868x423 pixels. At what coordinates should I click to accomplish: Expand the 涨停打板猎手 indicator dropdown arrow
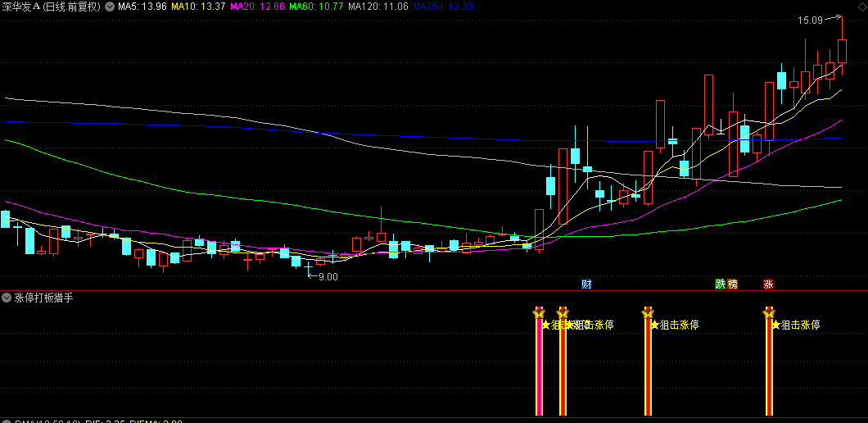pos(7,298)
